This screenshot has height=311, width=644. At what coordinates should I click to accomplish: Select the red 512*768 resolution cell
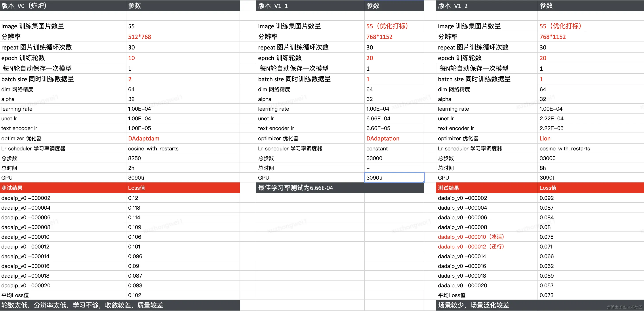[139, 37]
